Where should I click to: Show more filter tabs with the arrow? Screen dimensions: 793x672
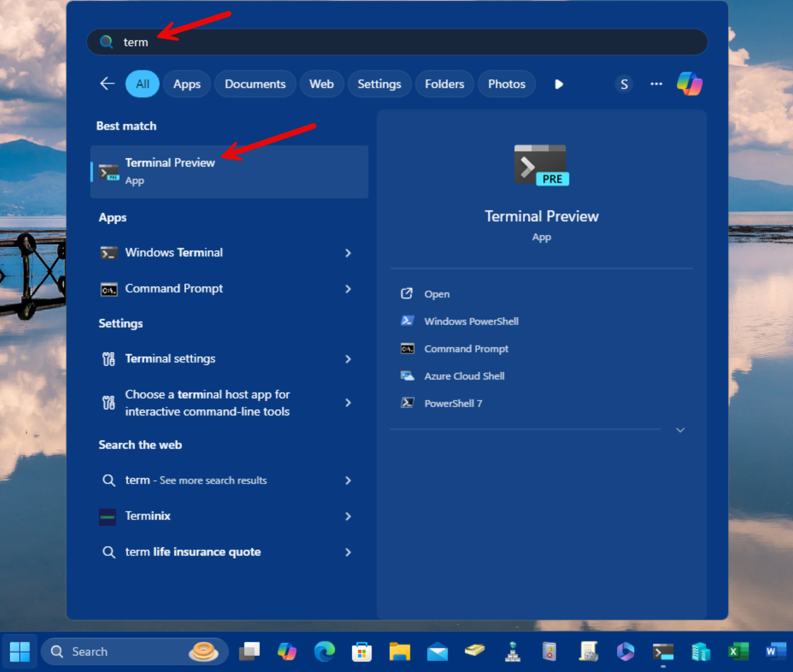click(559, 84)
